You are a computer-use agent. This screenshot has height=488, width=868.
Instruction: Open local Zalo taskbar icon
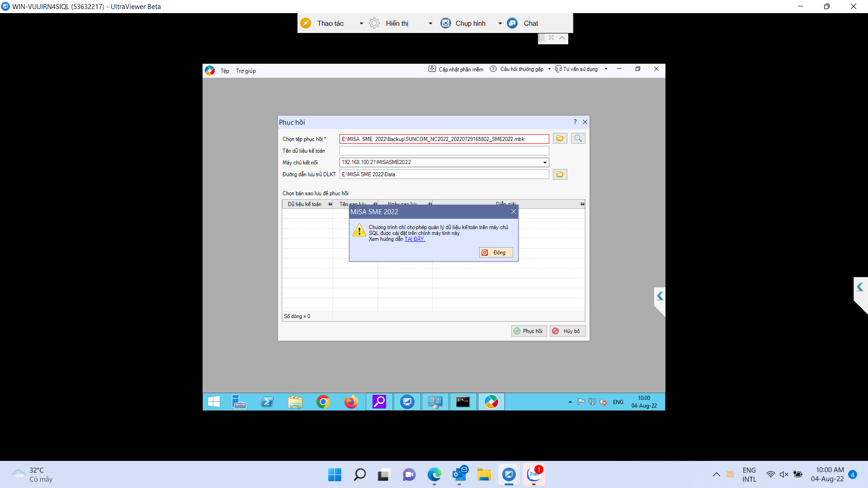[534, 475]
